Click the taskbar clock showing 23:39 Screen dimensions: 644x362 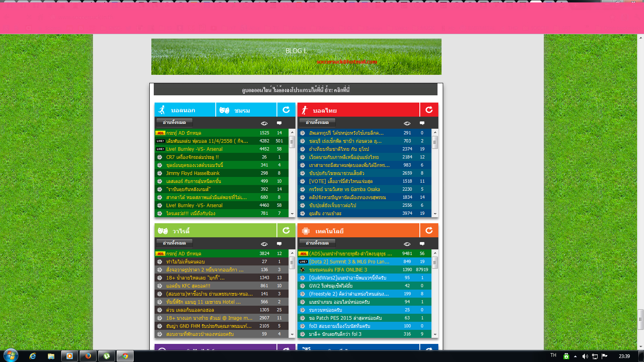point(624,356)
